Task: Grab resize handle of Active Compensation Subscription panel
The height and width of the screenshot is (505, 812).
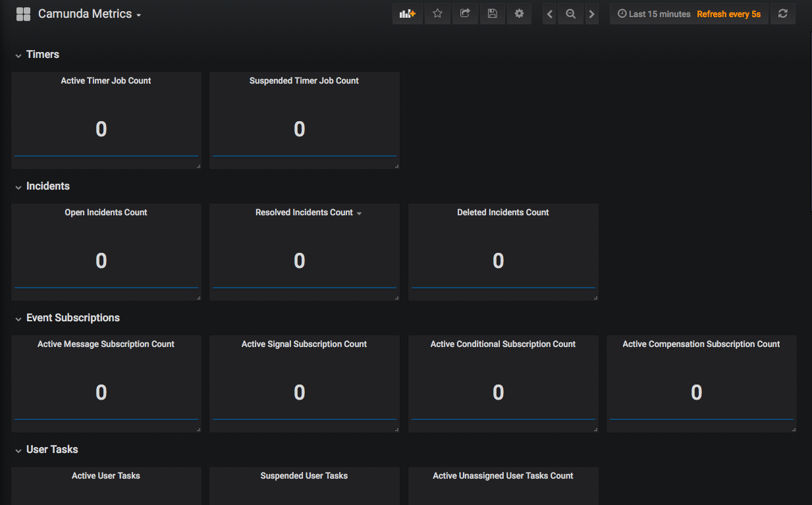Action: [x=794, y=429]
